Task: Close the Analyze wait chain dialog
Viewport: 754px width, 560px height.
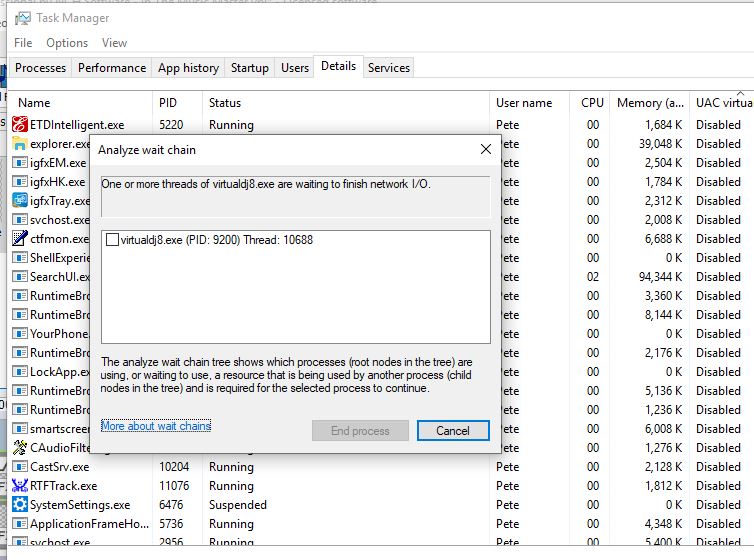Action: pos(486,149)
